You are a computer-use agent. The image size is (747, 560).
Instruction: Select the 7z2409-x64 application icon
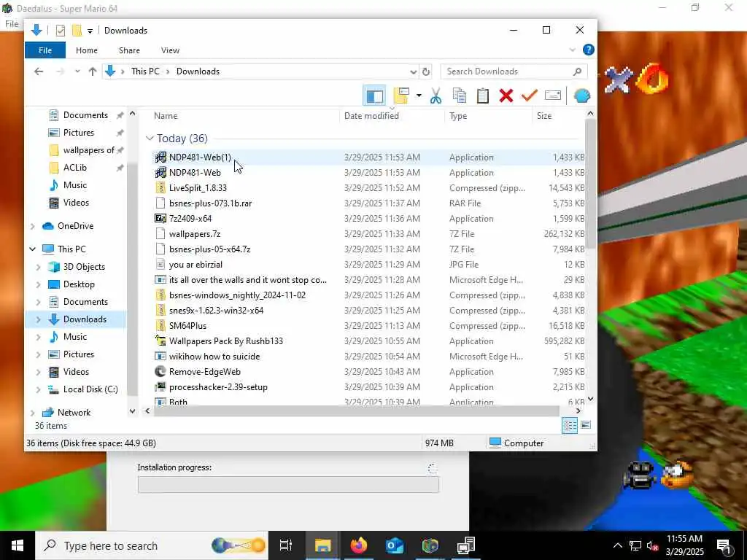160,219
